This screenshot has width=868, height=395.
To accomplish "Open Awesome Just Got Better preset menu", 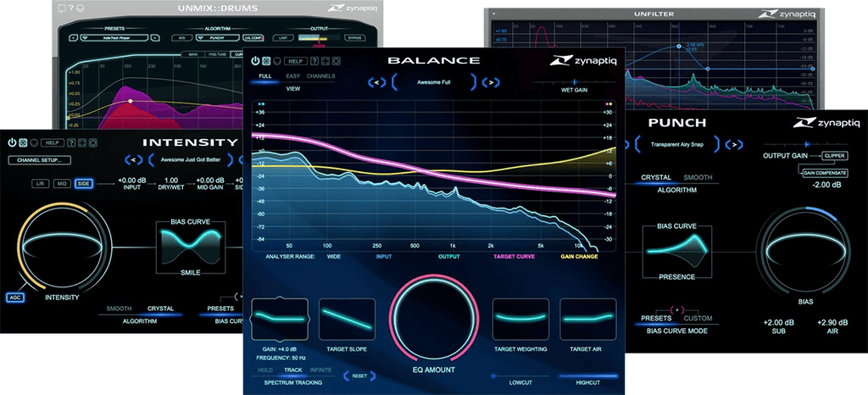I will pyautogui.click(x=189, y=160).
